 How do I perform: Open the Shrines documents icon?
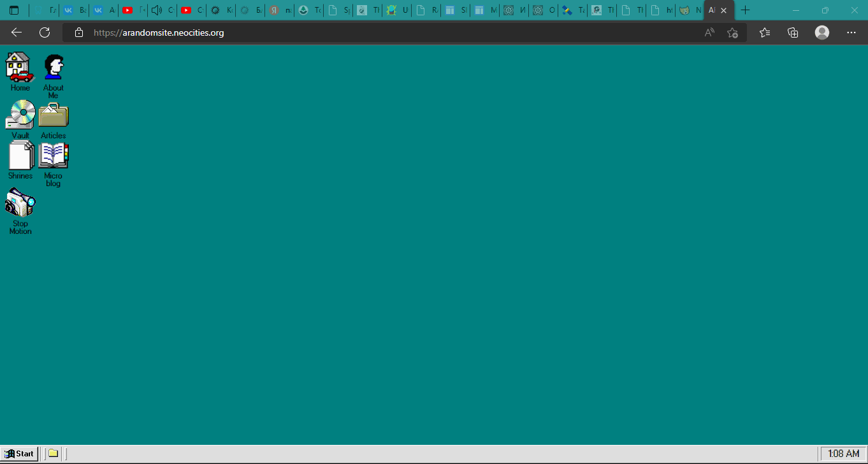20,156
